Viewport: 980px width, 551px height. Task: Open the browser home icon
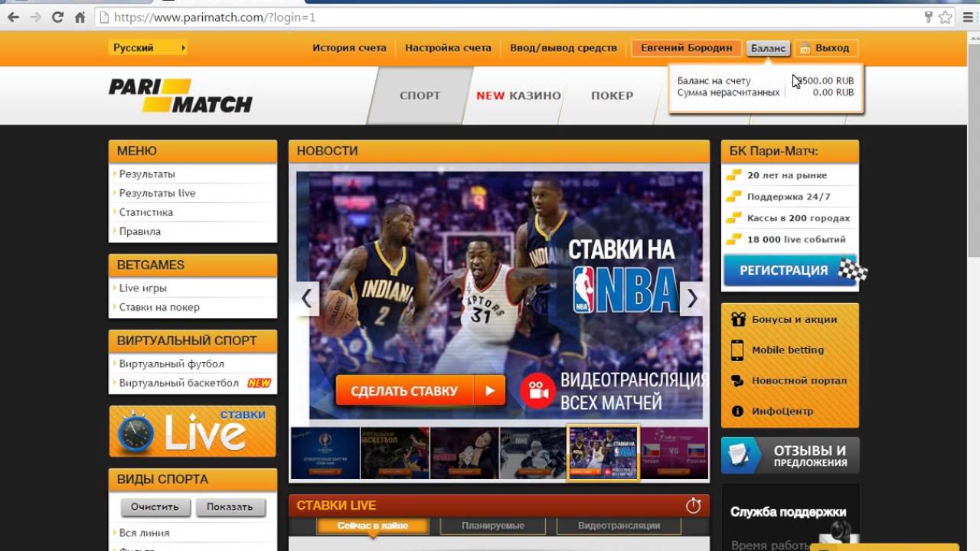pos(80,17)
